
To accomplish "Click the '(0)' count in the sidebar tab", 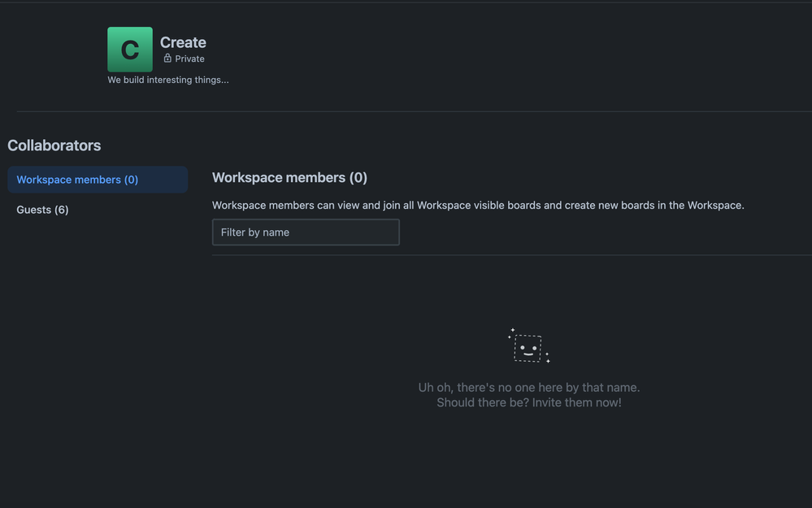I will (x=131, y=180).
